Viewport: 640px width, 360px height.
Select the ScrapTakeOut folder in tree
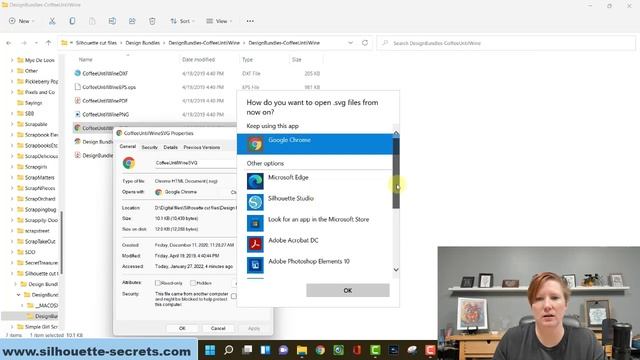pyautogui.click(x=40, y=242)
